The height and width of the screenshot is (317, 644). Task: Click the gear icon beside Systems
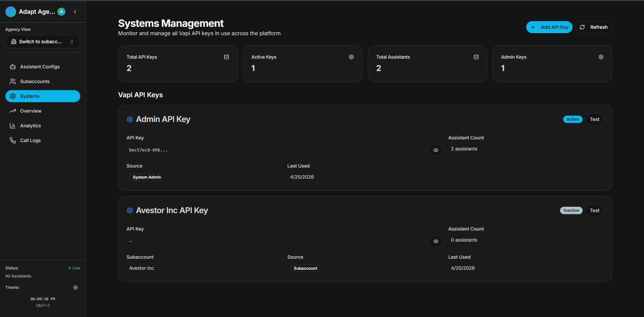tap(13, 96)
